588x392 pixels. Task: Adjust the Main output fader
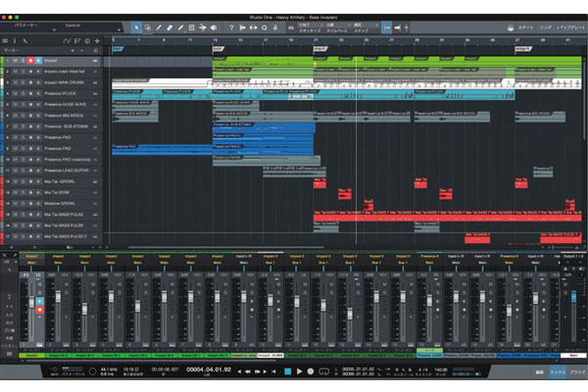coord(573,296)
